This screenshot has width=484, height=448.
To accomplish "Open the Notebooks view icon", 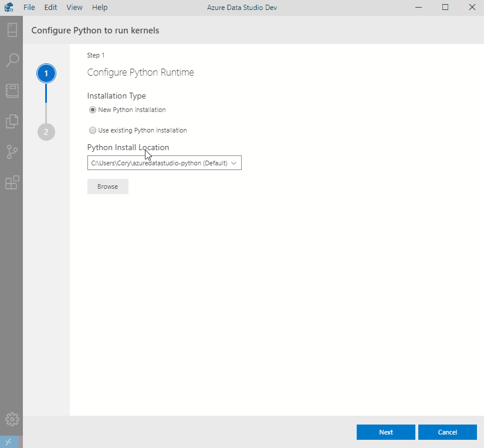I will pyautogui.click(x=12, y=91).
